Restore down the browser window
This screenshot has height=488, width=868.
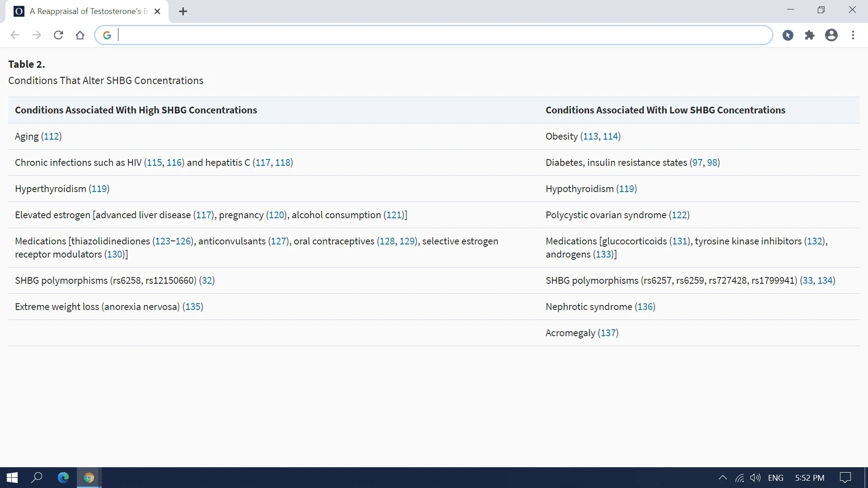click(x=821, y=10)
